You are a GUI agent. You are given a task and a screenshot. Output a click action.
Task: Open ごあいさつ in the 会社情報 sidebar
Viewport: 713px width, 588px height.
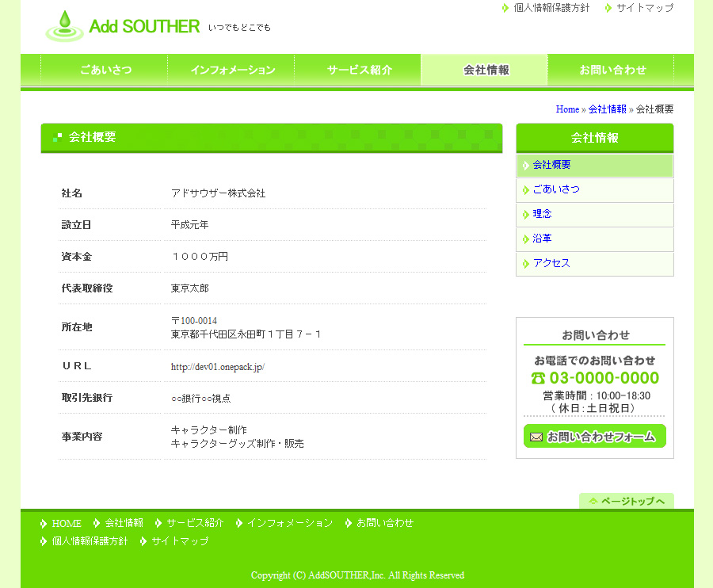(556, 189)
